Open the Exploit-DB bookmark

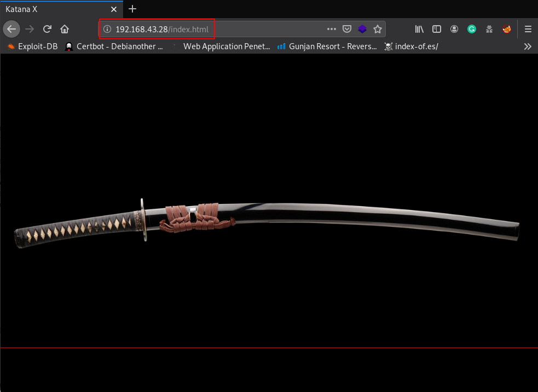pos(33,46)
